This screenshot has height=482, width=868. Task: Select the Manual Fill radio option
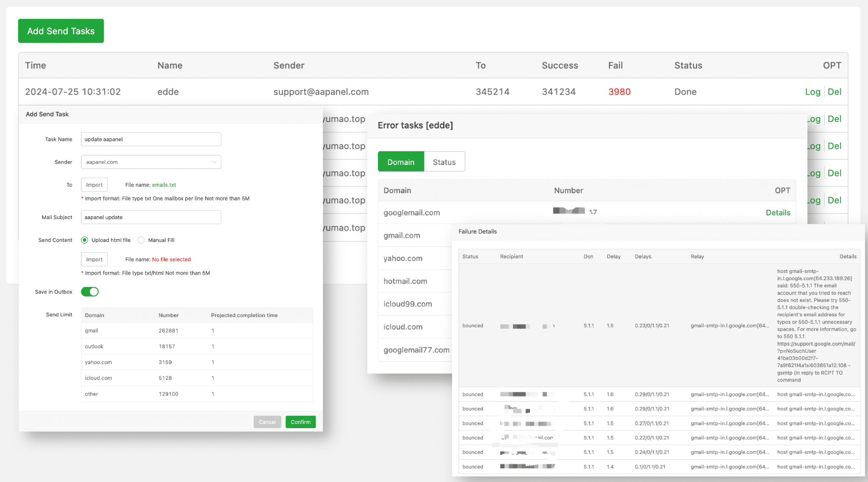point(141,240)
